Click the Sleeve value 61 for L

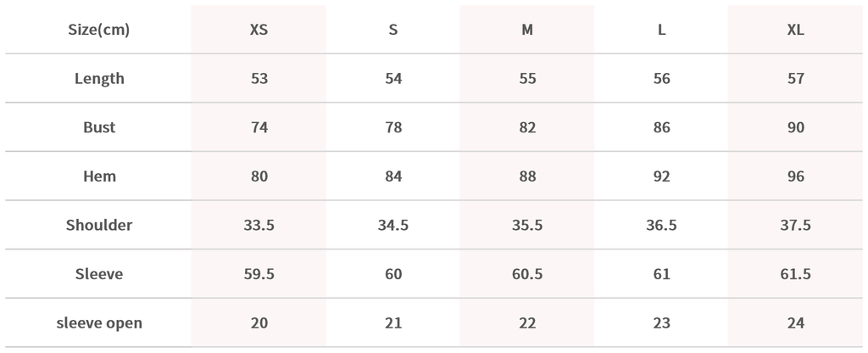click(662, 274)
